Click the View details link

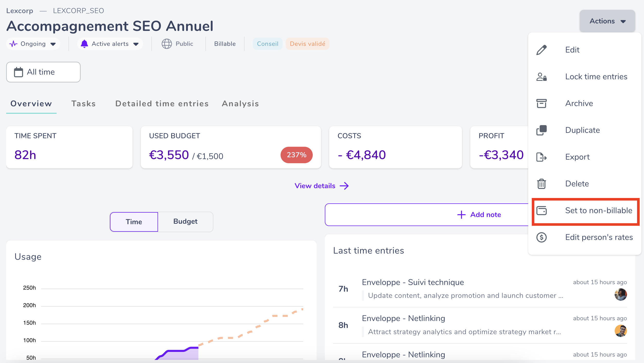click(x=322, y=186)
